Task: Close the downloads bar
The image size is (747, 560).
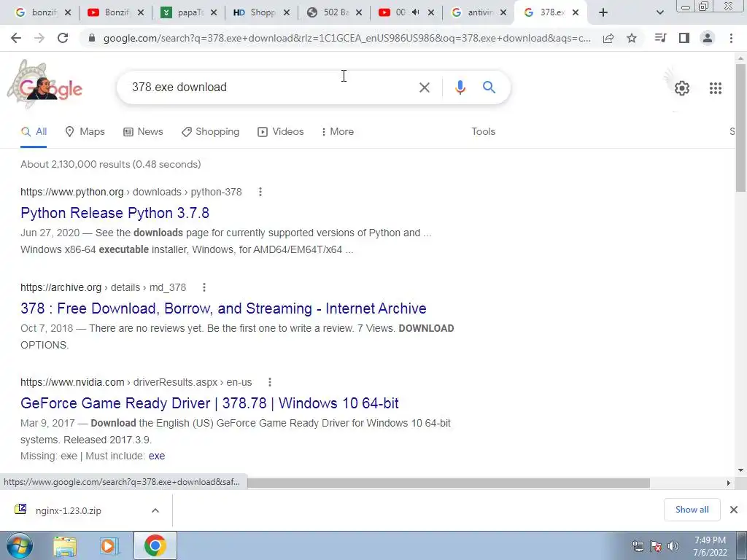Action: tap(734, 510)
